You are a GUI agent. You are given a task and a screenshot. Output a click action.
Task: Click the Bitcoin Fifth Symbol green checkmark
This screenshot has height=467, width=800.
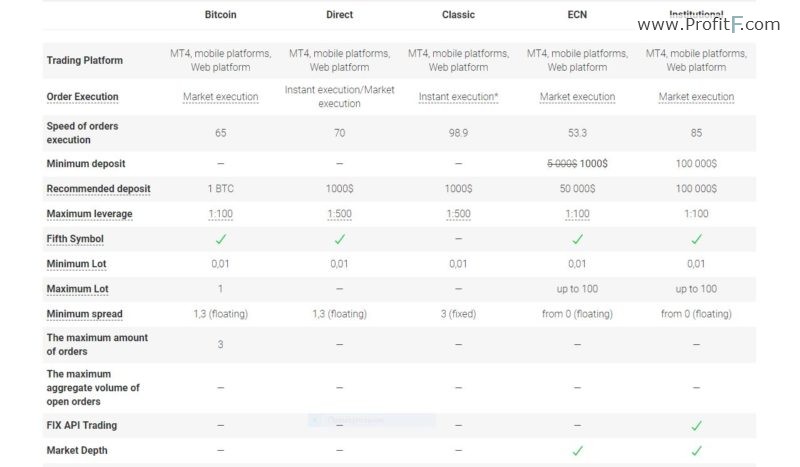[x=220, y=239]
